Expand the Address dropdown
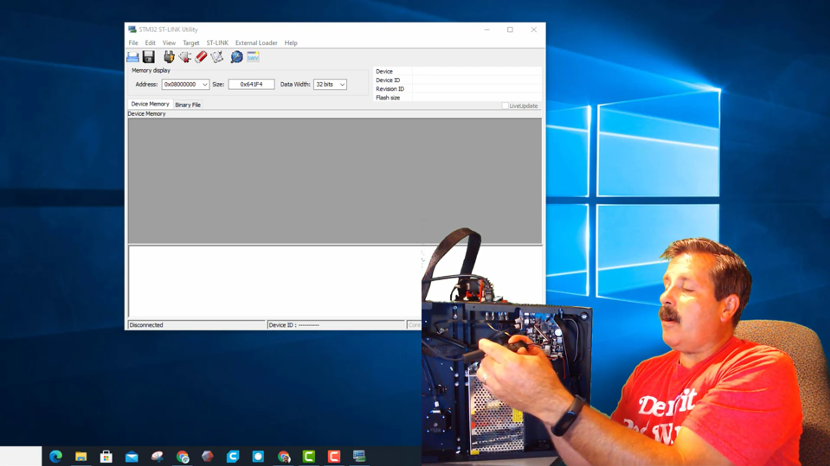The width and height of the screenshot is (830, 466). click(204, 85)
